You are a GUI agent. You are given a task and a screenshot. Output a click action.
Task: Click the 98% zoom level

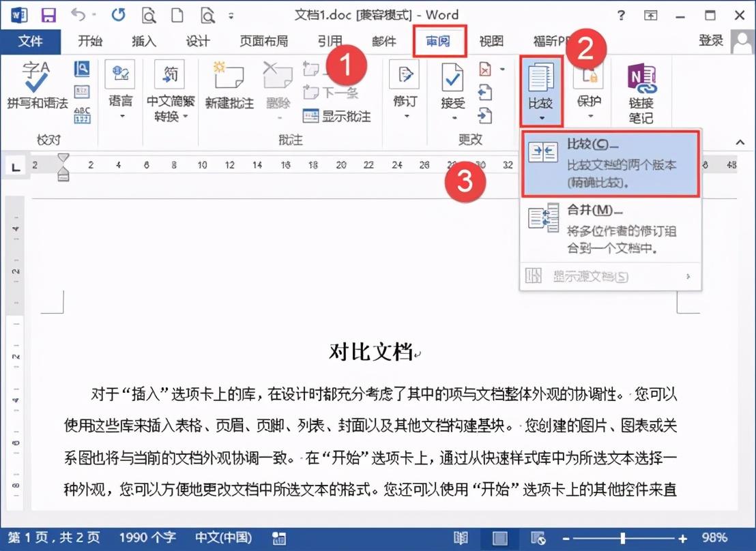click(714, 537)
